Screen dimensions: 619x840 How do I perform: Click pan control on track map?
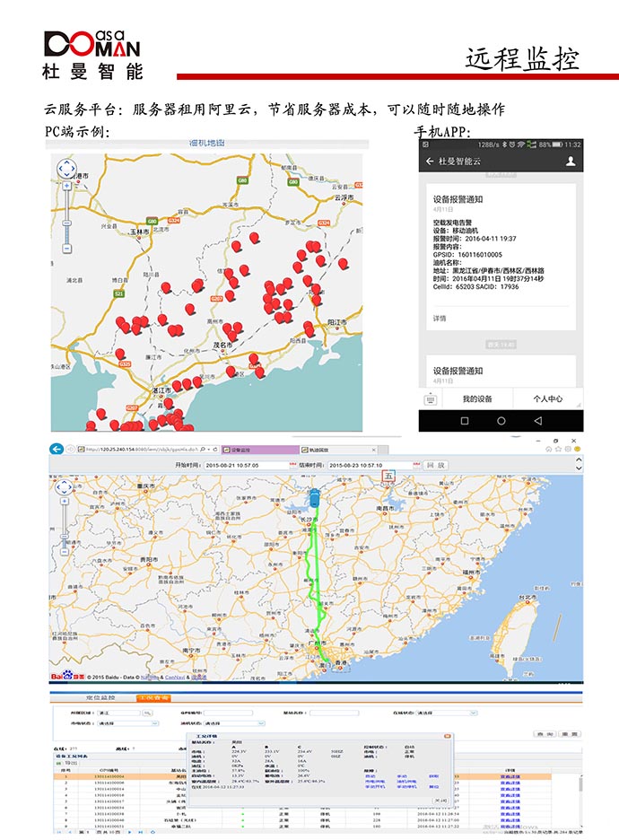pyautogui.click(x=65, y=487)
